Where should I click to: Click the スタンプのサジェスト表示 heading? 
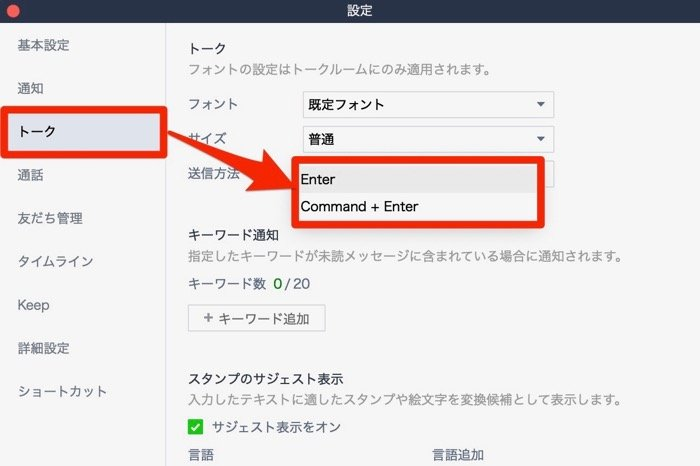coord(266,379)
